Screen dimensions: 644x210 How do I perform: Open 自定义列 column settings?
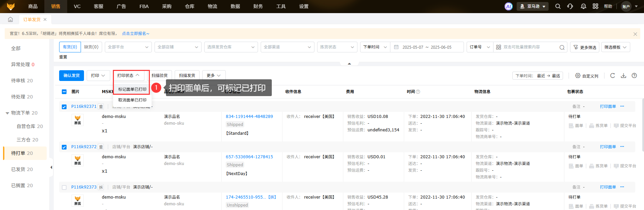pyautogui.click(x=587, y=76)
